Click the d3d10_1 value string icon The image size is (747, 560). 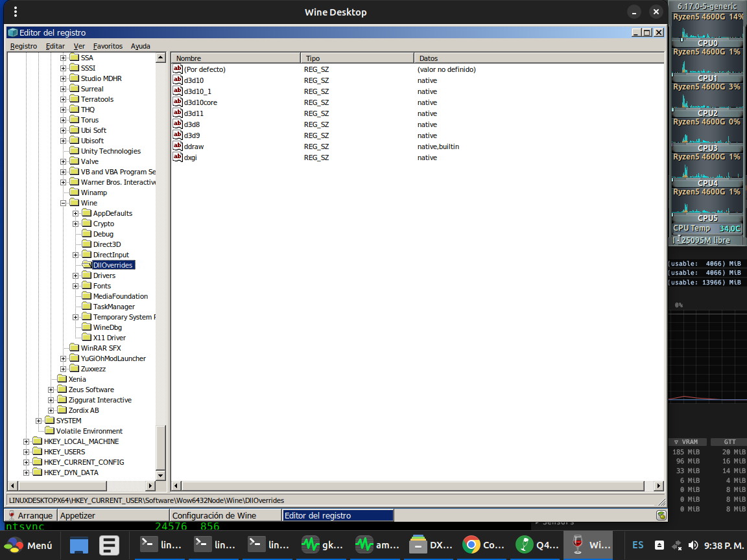(x=178, y=91)
